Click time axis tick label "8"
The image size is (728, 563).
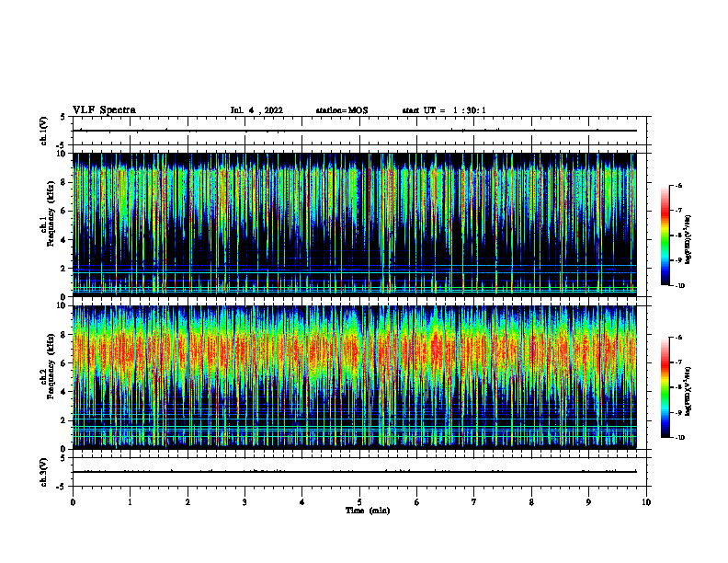pyautogui.click(x=531, y=502)
